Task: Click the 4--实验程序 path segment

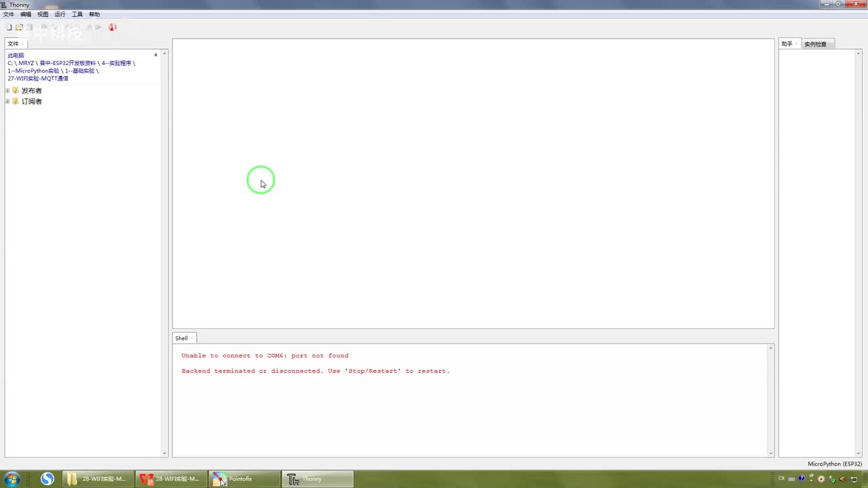Action: click(x=117, y=63)
